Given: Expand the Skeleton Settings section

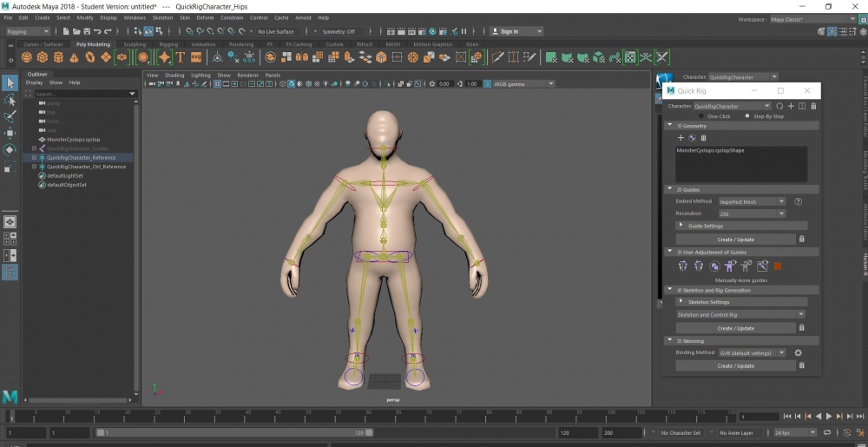Looking at the screenshot, I should pos(708,302).
